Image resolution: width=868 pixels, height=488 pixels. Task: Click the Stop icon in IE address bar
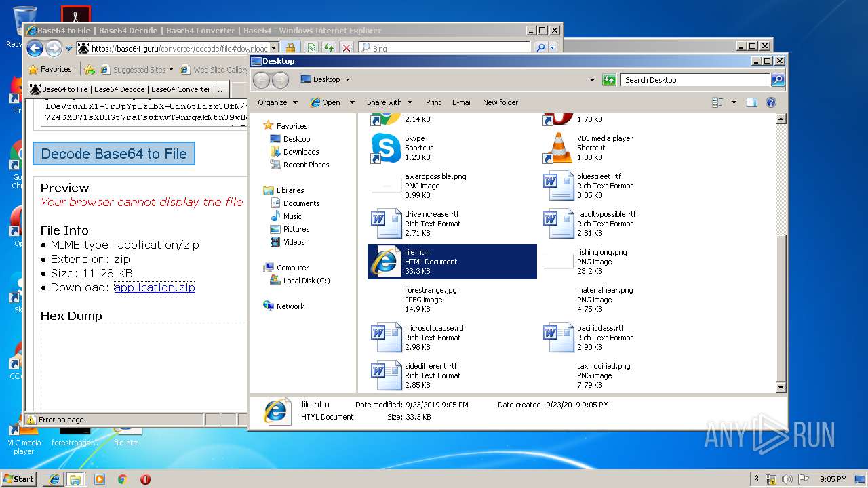coord(347,48)
